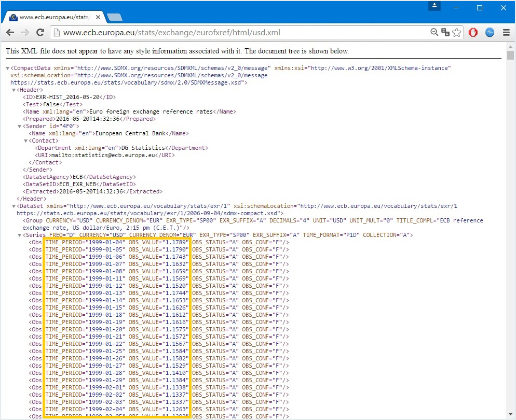516x420 pixels.
Task: Collapse the CompactData root node
Action: (x=8, y=68)
